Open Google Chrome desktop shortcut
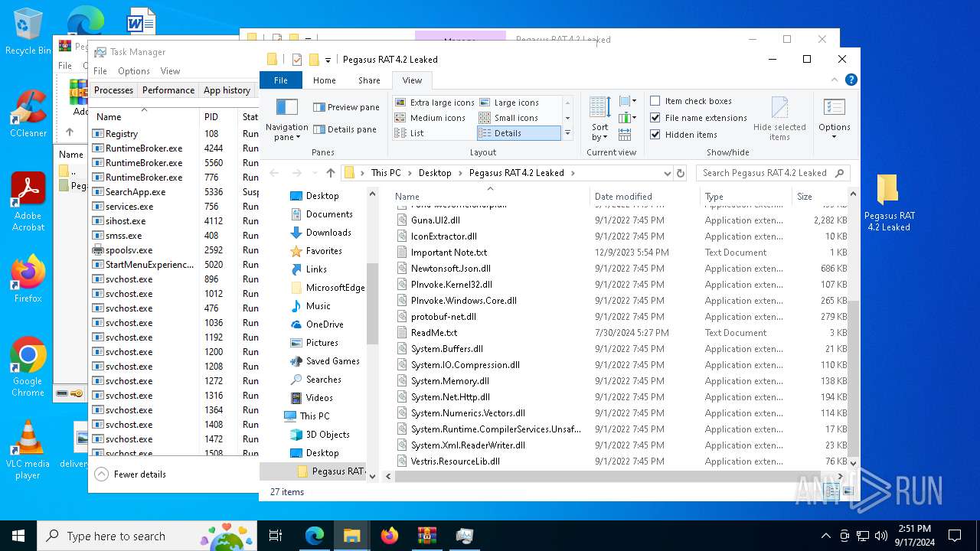 pos(28,367)
